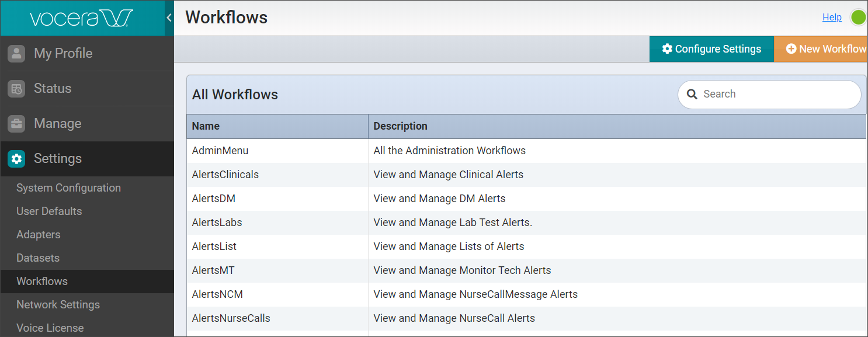Select the AlertsNurseCalls workflow
868x337 pixels.
[x=231, y=318]
